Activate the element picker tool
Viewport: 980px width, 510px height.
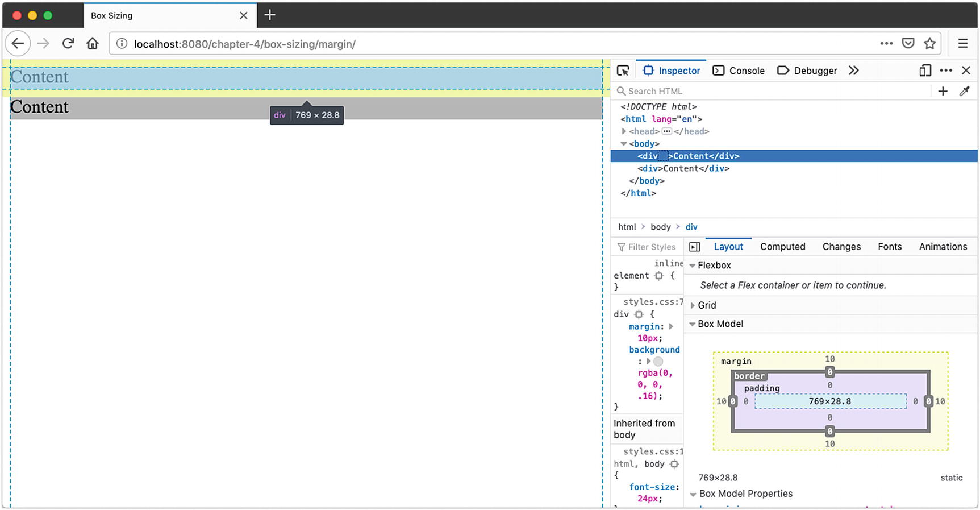pos(623,71)
